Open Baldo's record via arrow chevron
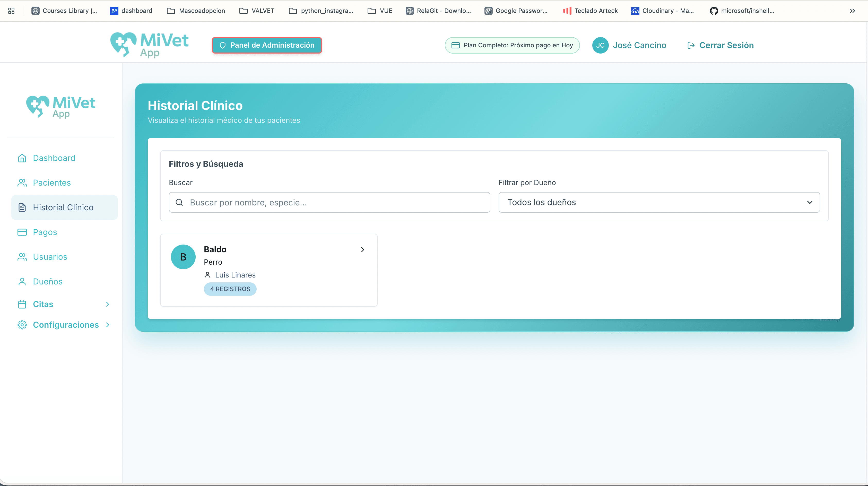The height and width of the screenshot is (486, 868). (x=362, y=250)
